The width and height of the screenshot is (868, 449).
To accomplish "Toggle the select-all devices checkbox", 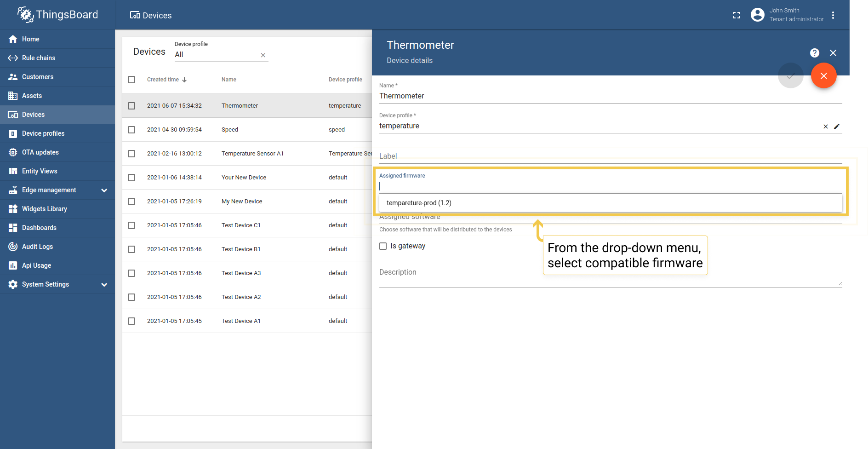I will (x=131, y=80).
